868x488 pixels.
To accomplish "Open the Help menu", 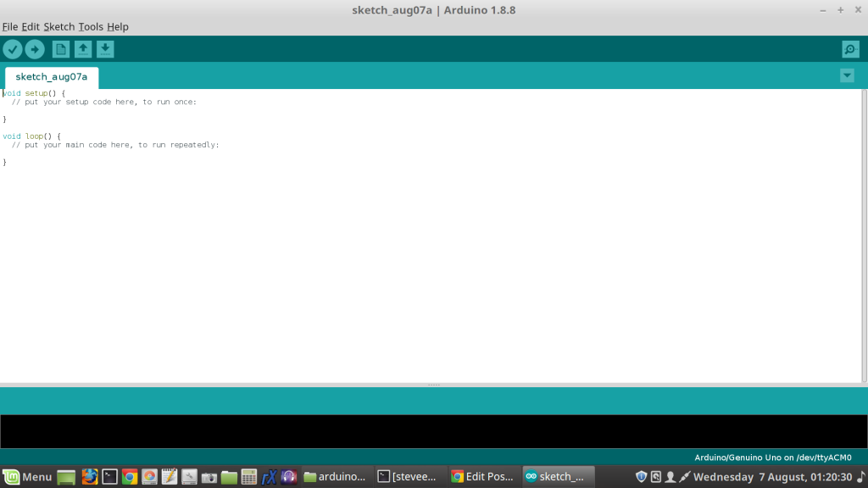I will 118,26.
